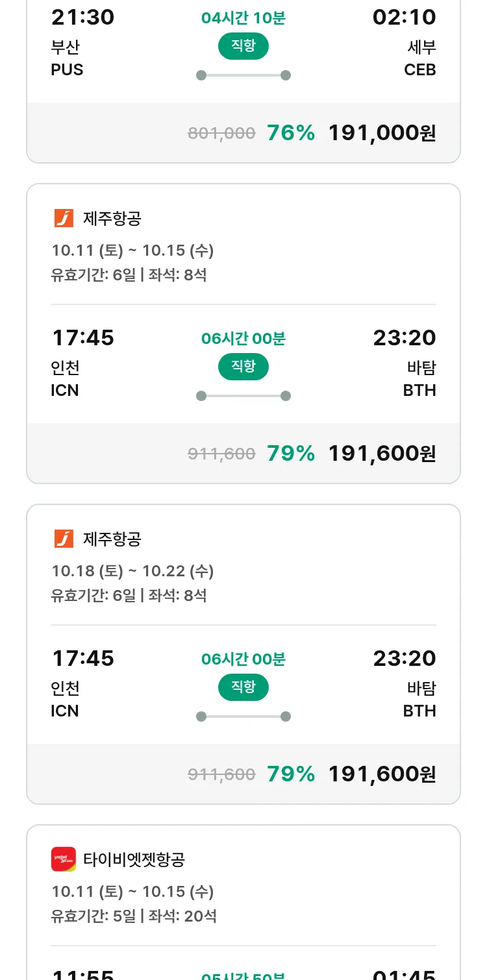Screen dimensions: 487x980
Task: Click the 02:10 arrival time for Cebu
Action: (404, 18)
